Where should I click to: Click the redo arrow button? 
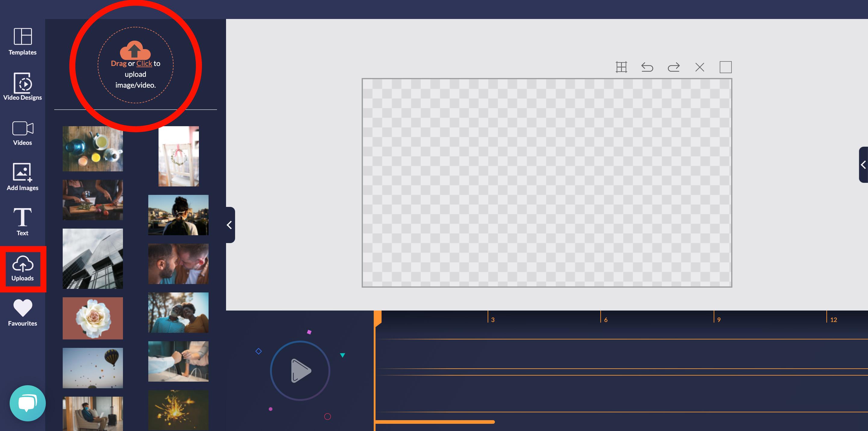click(x=673, y=66)
